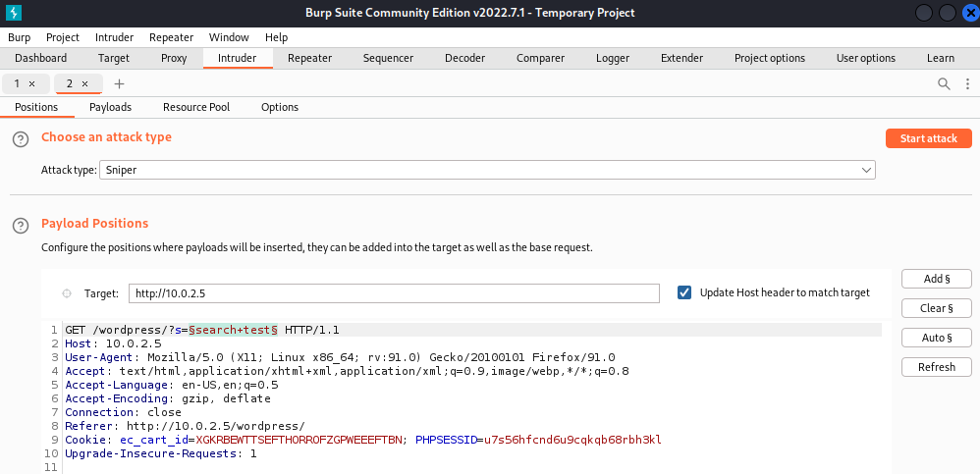Switch to the Proxy tab
The height and width of the screenshot is (474, 980).
[174, 58]
